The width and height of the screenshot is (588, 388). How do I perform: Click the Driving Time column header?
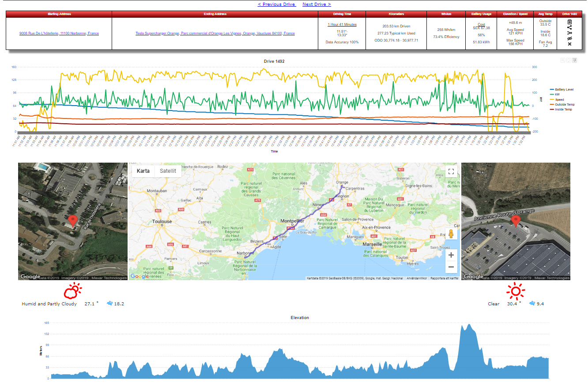pyautogui.click(x=342, y=14)
